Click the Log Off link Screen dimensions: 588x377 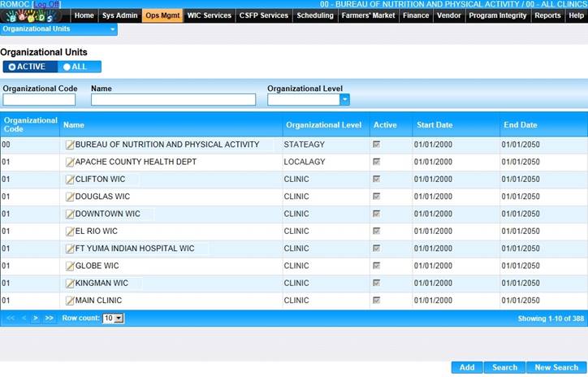[46, 4]
